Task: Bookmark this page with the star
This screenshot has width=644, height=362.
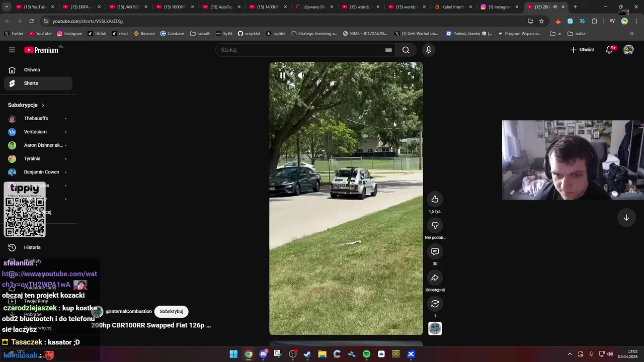Action: (x=541, y=21)
